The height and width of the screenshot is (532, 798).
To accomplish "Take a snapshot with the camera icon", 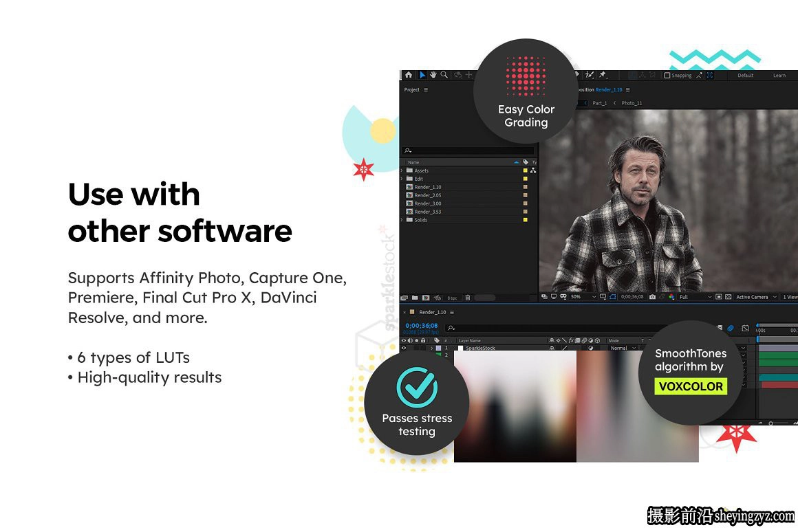I will pyautogui.click(x=652, y=296).
